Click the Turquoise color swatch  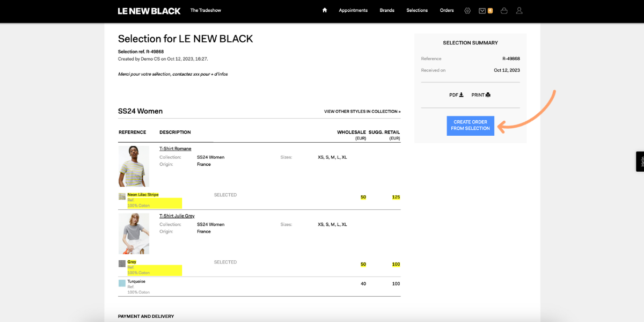(x=122, y=283)
